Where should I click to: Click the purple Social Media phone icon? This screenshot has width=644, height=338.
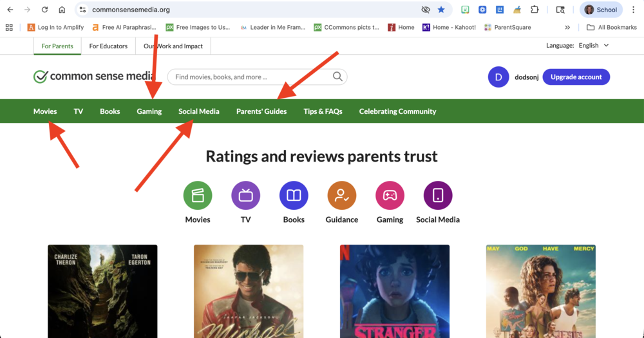[438, 196]
